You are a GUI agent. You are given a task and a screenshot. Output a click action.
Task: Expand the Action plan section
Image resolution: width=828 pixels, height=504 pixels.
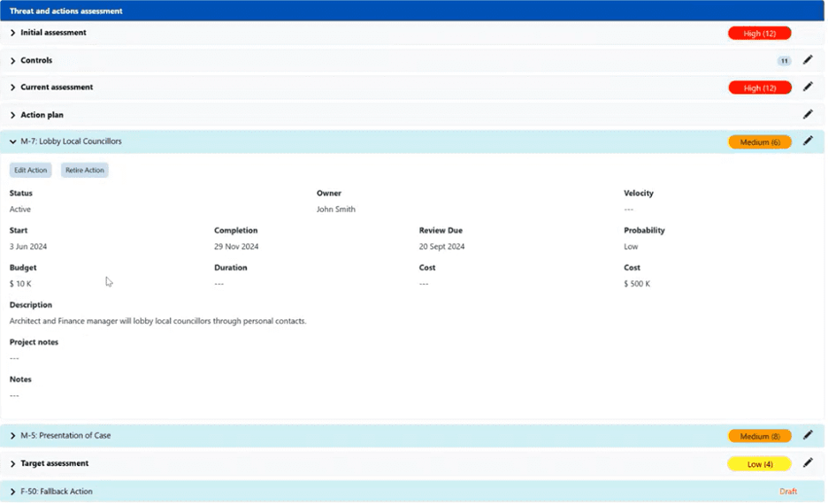point(13,115)
